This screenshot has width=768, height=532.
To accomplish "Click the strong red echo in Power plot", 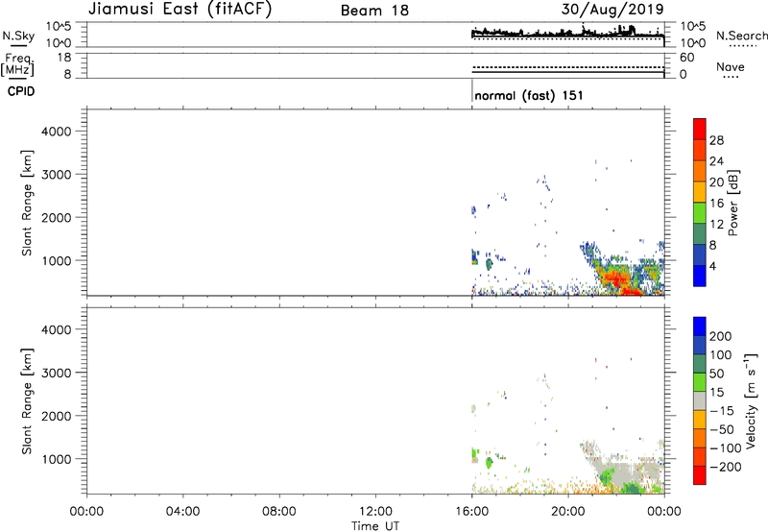I will [x=614, y=280].
